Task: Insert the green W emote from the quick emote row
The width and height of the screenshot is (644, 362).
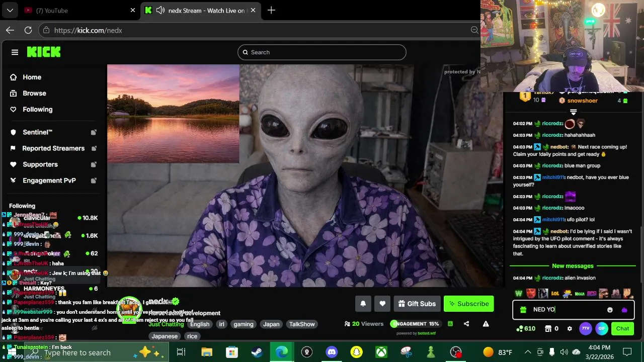Action: pyautogui.click(x=519, y=293)
